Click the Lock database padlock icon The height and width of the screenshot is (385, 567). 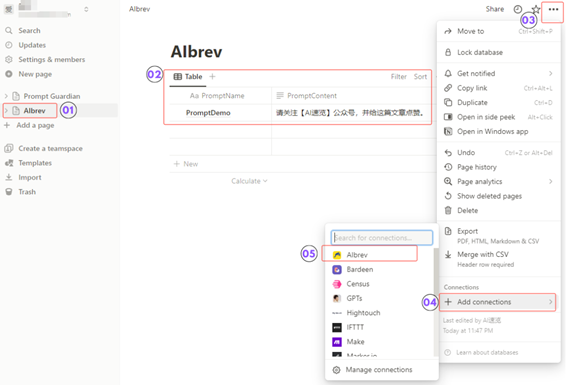pos(448,52)
